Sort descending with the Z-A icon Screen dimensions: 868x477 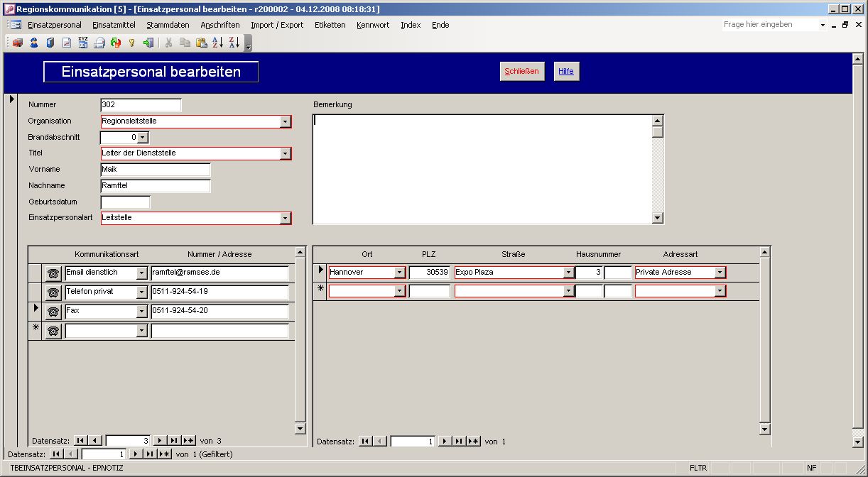coord(234,43)
